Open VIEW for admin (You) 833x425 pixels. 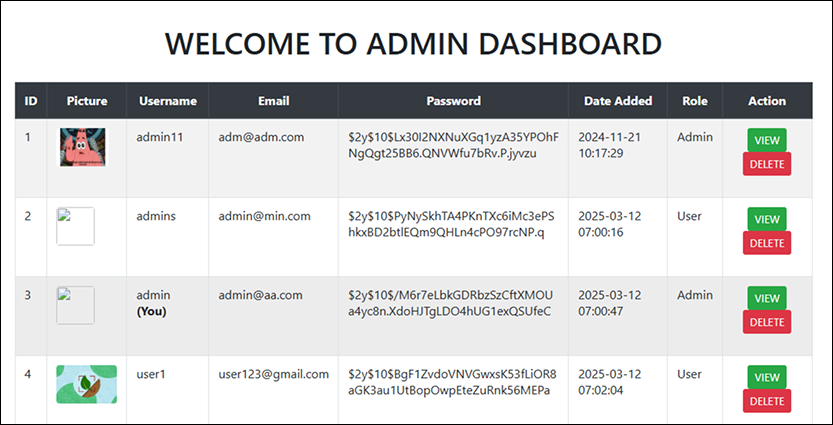pos(767,299)
